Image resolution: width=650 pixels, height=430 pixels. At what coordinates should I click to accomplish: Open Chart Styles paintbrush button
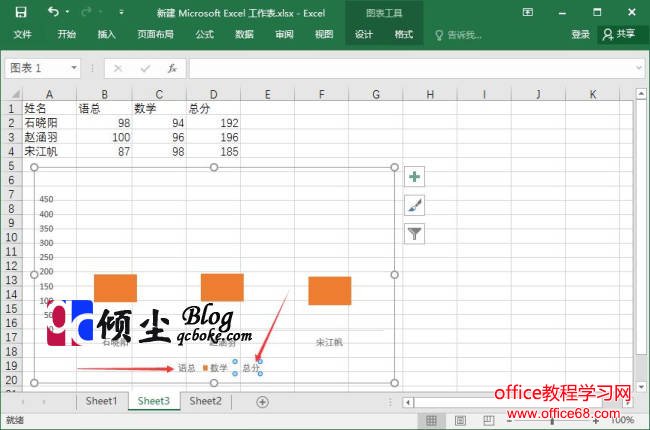click(x=414, y=205)
